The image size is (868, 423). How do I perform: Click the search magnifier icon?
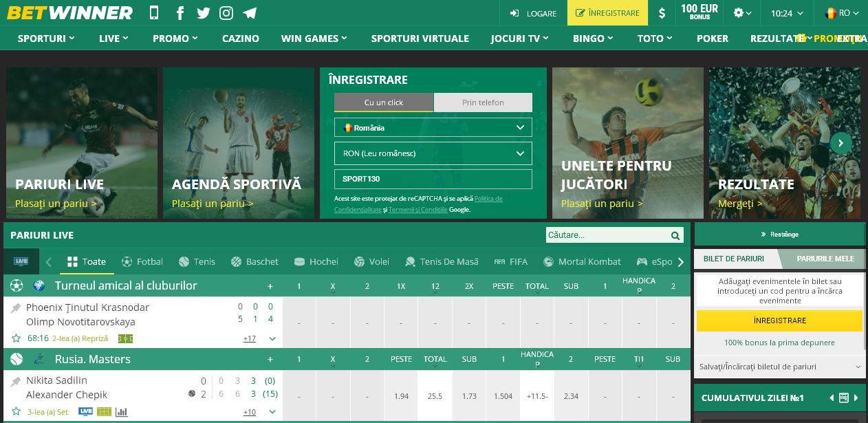[675, 235]
